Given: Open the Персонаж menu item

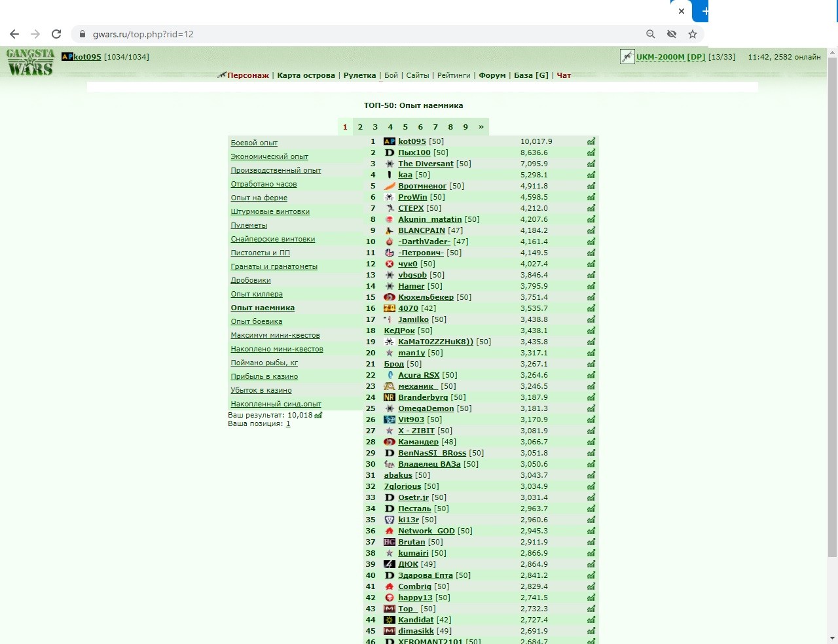Looking at the screenshot, I should click(x=248, y=75).
